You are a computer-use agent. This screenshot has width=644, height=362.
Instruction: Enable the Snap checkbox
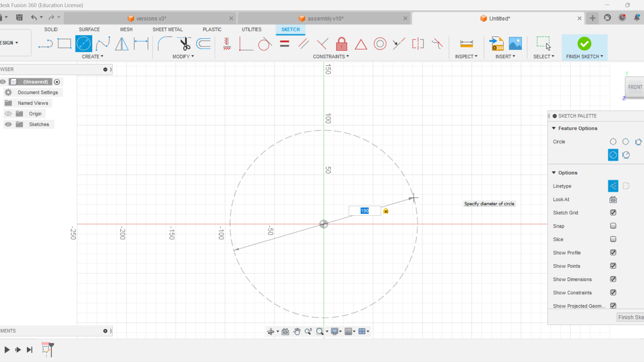[x=613, y=226]
